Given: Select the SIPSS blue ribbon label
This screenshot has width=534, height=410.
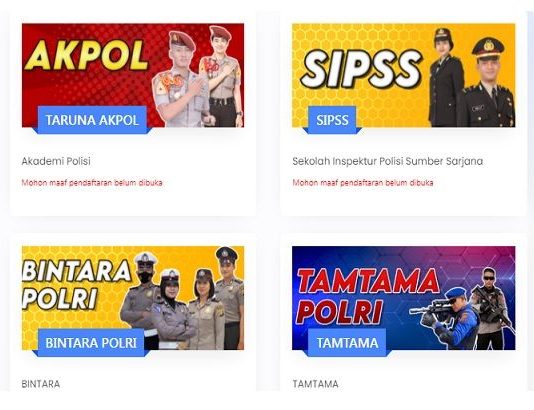Looking at the screenshot, I should 332,120.
